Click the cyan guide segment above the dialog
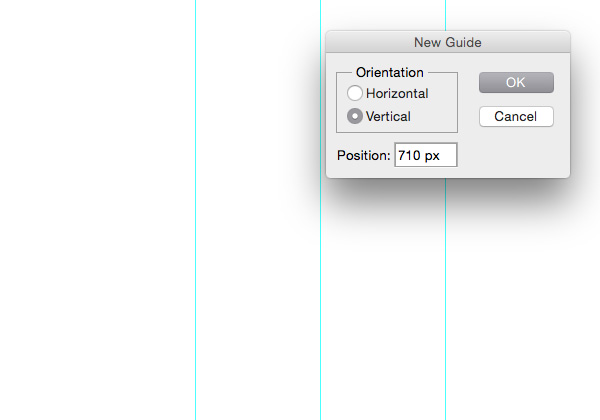Screen dimensions: 600x420 tap(445, 15)
